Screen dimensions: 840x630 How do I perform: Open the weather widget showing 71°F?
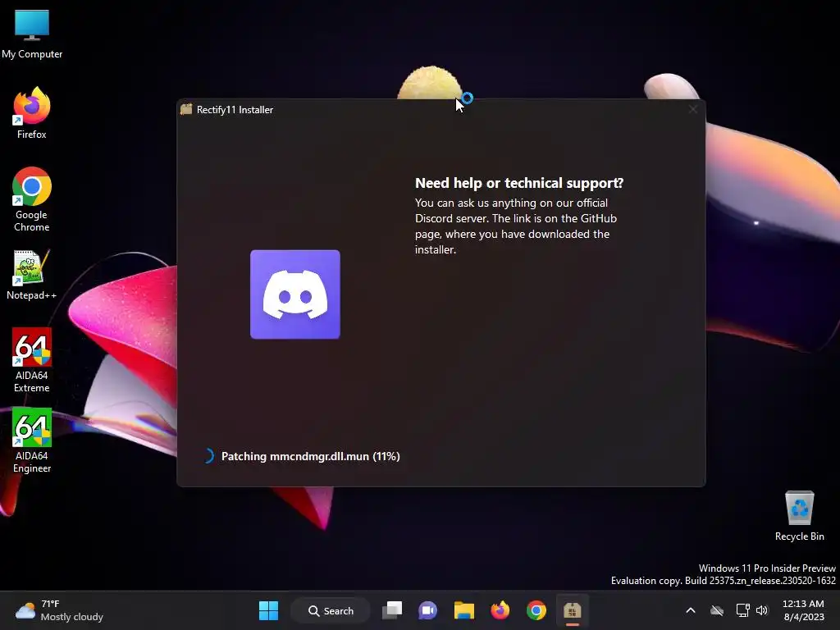point(59,610)
